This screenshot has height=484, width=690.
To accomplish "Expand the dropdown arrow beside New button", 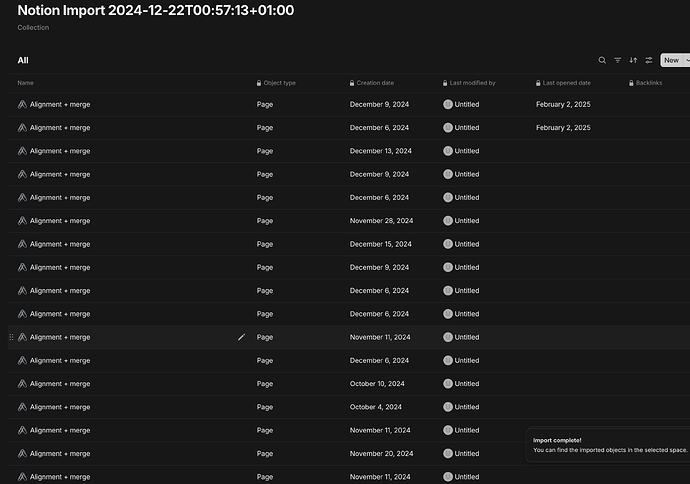I will pyautogui.click(x=687, y=60).
